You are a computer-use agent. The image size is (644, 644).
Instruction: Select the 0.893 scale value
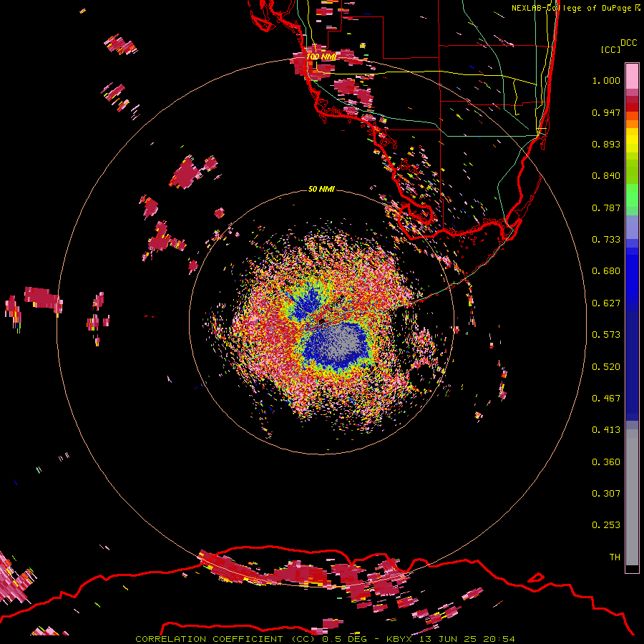pyautogui.click(x=606, y=144)
